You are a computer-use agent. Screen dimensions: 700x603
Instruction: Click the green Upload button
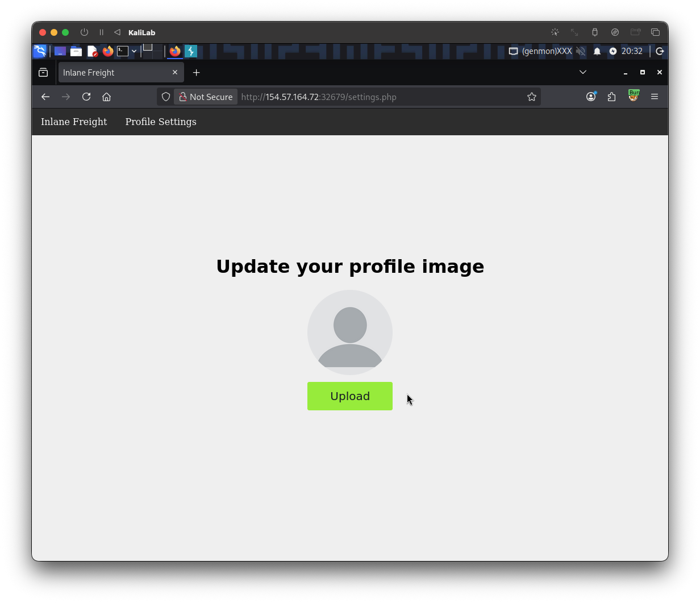pos(350,396)
